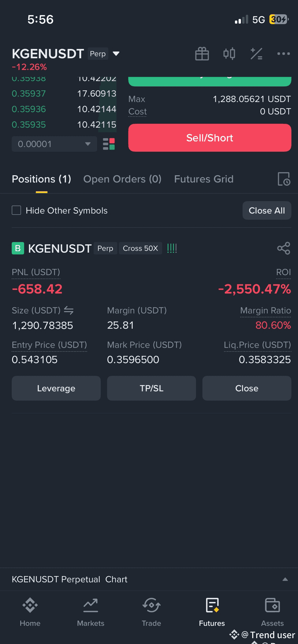298x644 pixels.
Task: Switch to Open Orders (0) tab
Action: point(122,179)
